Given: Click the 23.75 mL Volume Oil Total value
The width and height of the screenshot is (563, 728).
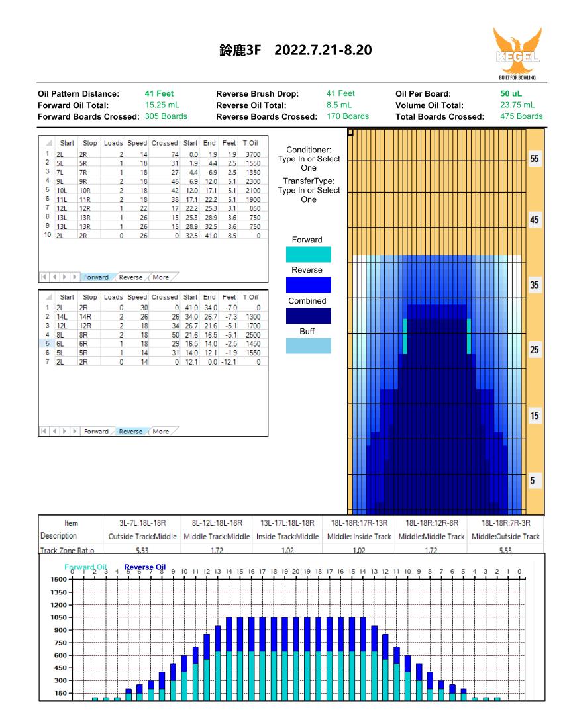Looking at the screenshot, I should [x=517, y=105].
